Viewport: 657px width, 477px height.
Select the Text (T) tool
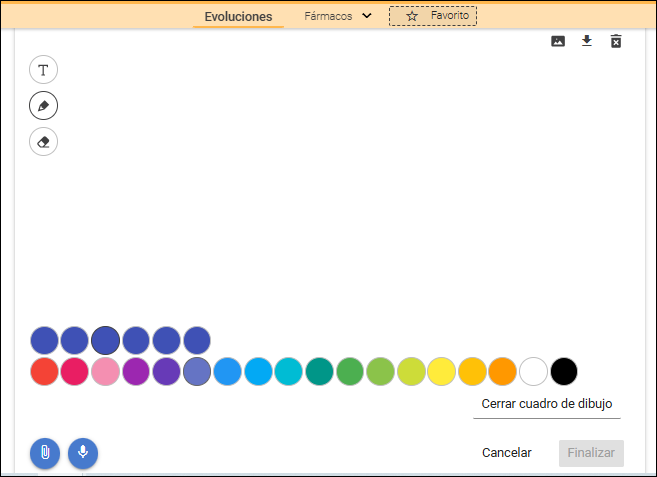pos(44,70)
